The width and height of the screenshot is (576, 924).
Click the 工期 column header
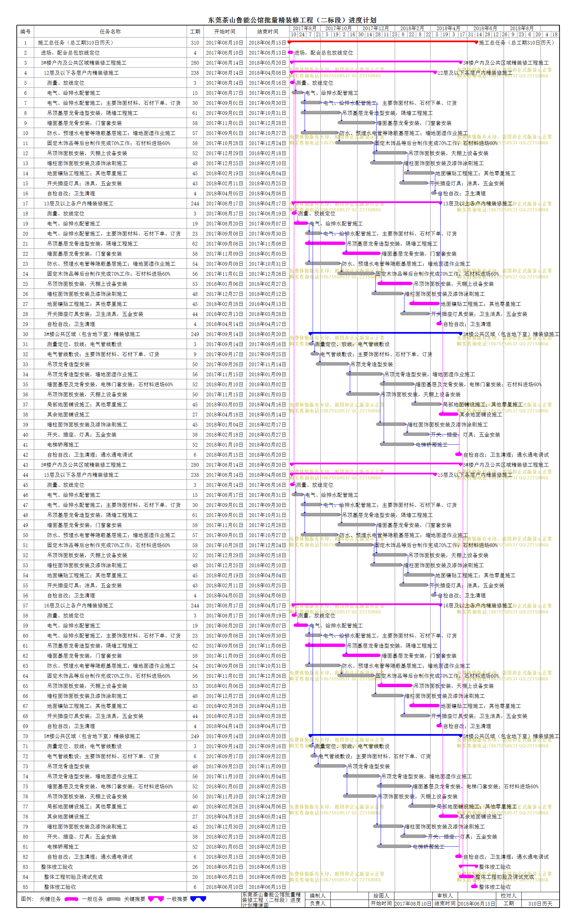click(x=195, y=31)
